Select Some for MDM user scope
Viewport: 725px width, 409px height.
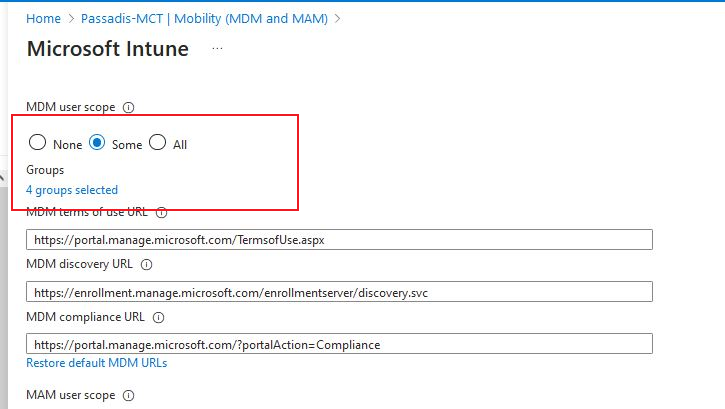click(x=97, y=142)
